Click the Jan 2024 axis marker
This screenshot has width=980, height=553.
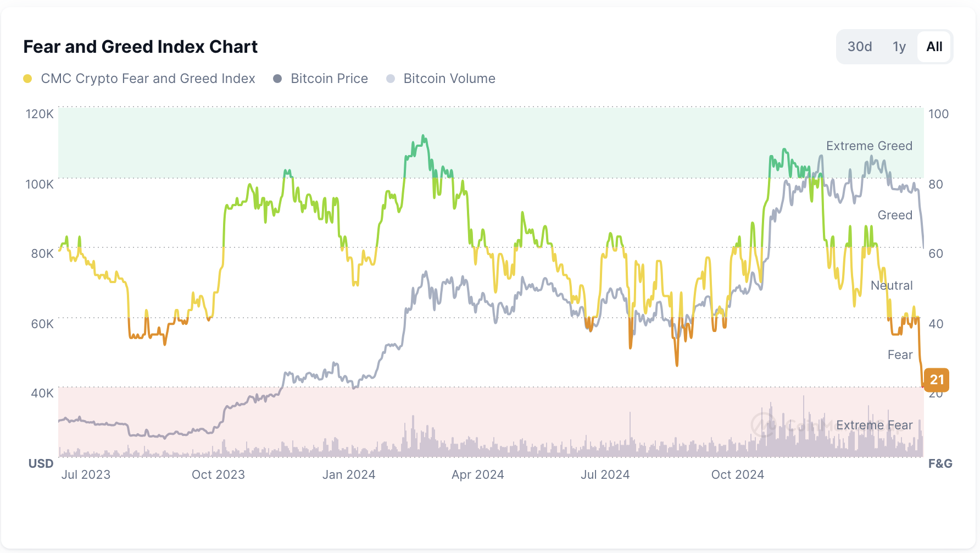349,474
